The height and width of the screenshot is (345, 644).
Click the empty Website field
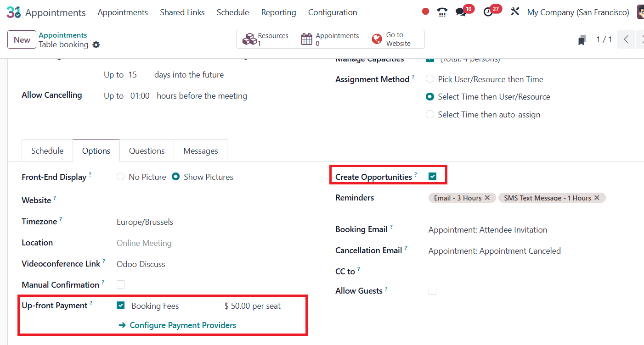tap(207, 200)
